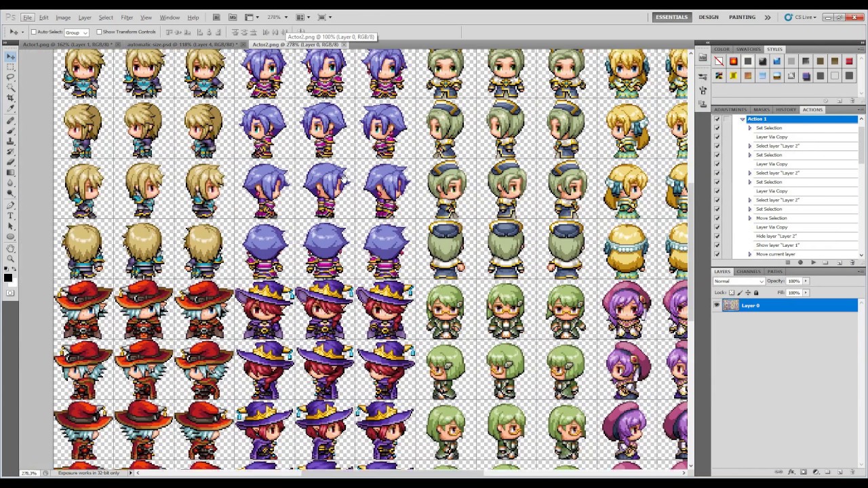This screenshot has width=868, height=488.
Task: Select the Lasso tool
Action: (11, 78)
